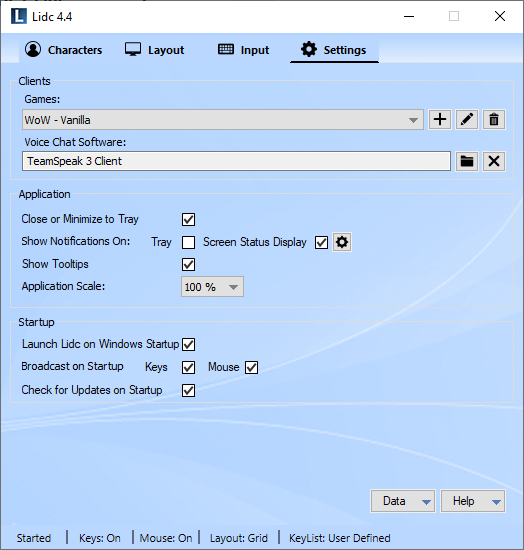Toggle Broadcast on Startup Keys checkbox
This screenshot has width=524, height=550.
pyautogui.click(x=188, y=367)
